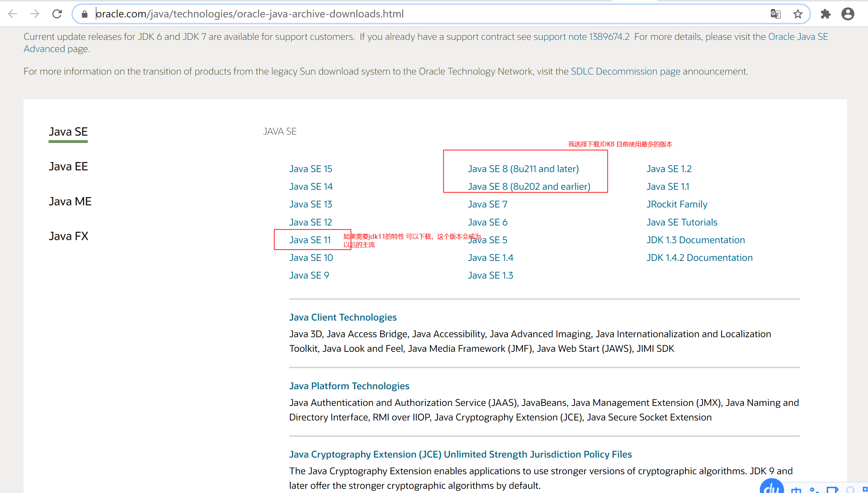This screenshot has width=868, height=493.
Task: Open the extensions puzzle icon
Action: click(825, 14)
